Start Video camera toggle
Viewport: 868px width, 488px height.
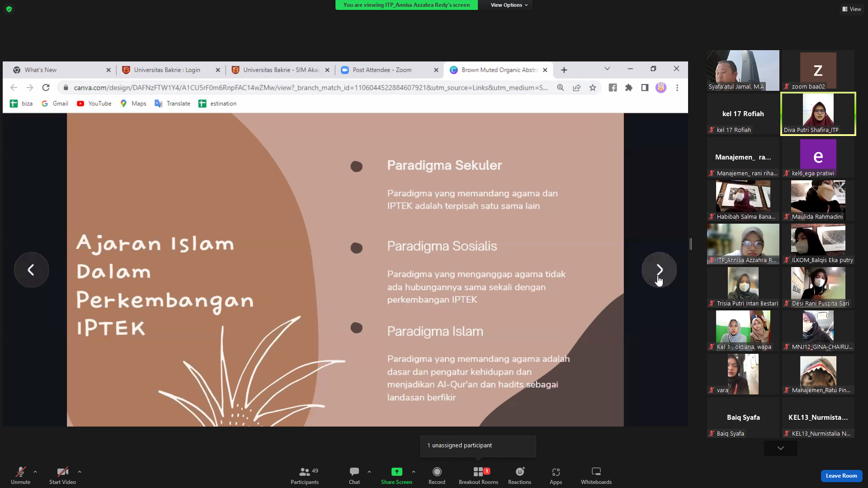pos(62,475)
